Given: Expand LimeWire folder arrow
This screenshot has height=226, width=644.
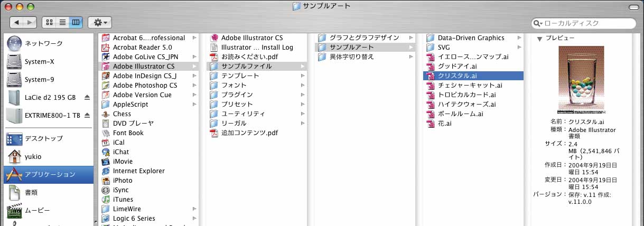Looking at the screenshot, I should pos(194,209).
